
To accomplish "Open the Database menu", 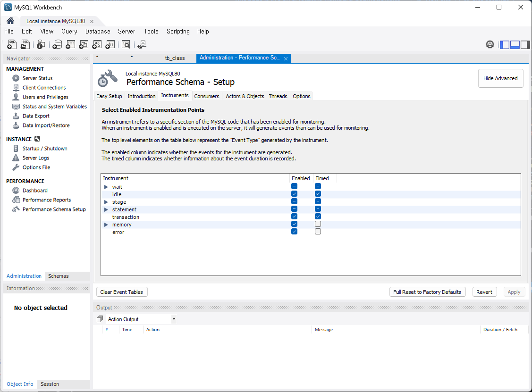I will coord(98,32).
